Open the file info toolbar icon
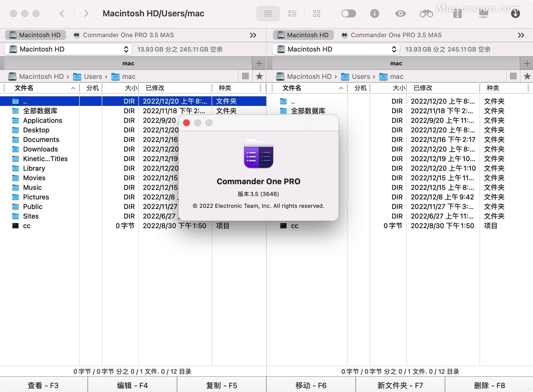This screenshot has height=392, width=533. pyautogui.click(x=374, y=14)
